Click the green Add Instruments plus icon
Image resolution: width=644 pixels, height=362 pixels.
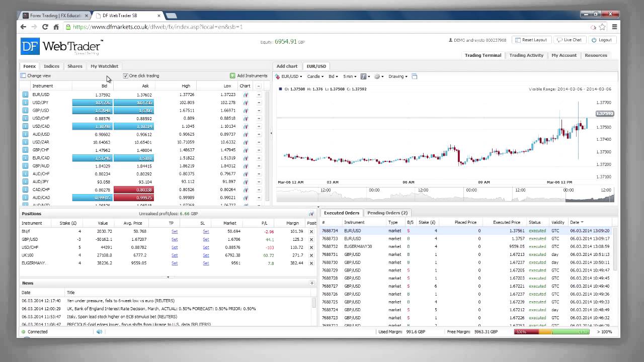pyautogui.click(x=232, y=76)
